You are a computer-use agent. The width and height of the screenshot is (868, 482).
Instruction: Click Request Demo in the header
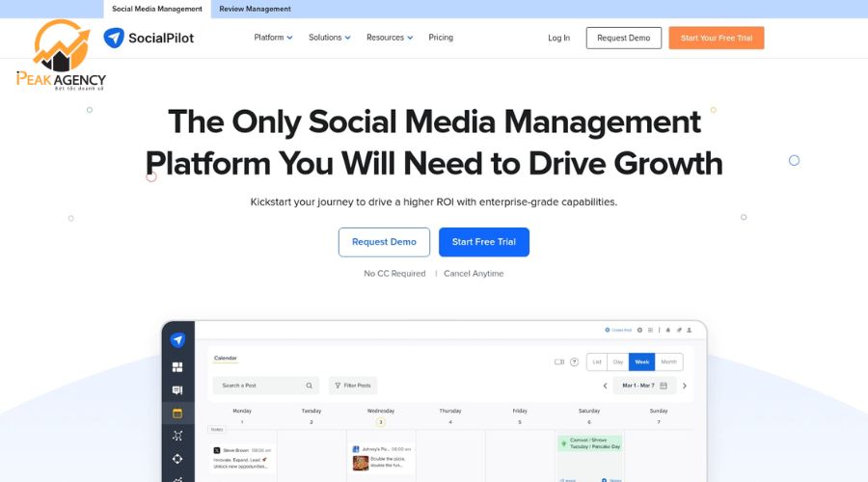(624, 39)
